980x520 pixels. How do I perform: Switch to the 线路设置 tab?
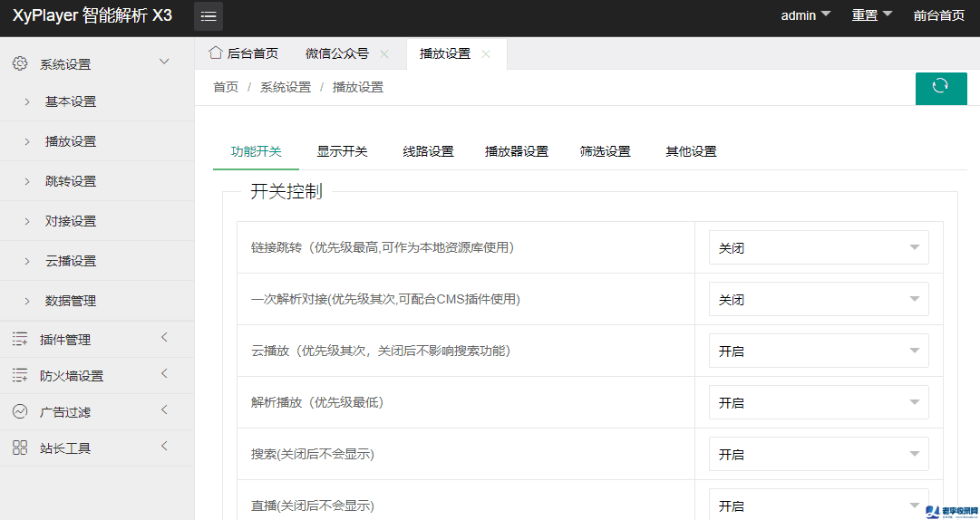428,151
